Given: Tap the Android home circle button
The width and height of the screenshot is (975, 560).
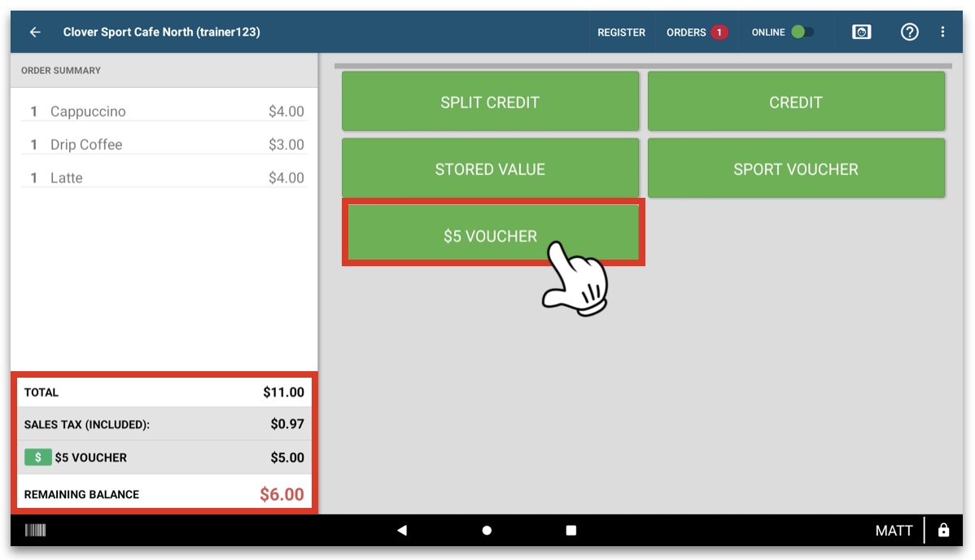Looking at the screenshot, I should pos(487,530).
